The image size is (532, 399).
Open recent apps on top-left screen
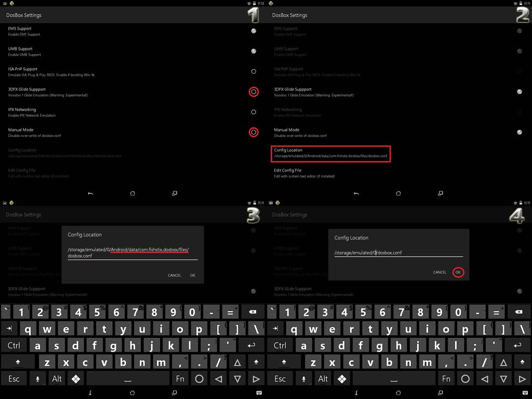175,193
